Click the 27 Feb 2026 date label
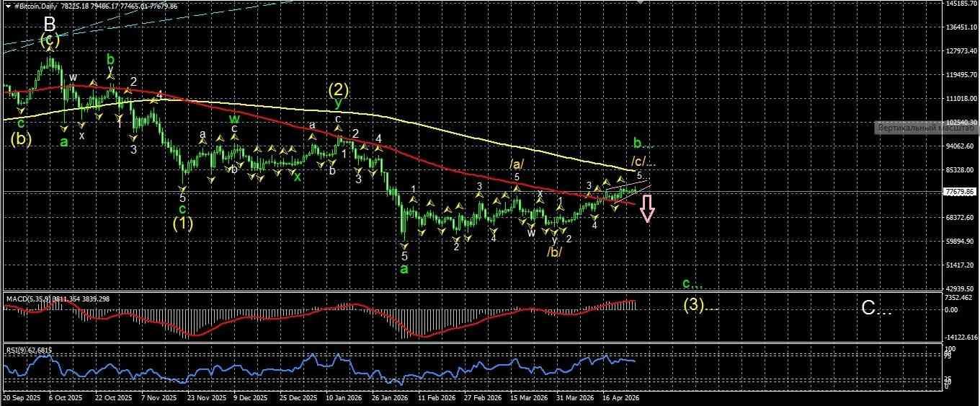The image size is (980, 406). (483, 397)
